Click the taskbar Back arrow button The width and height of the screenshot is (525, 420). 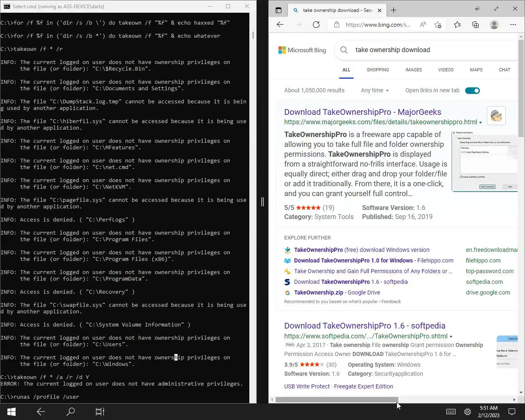tap(41, 411)
